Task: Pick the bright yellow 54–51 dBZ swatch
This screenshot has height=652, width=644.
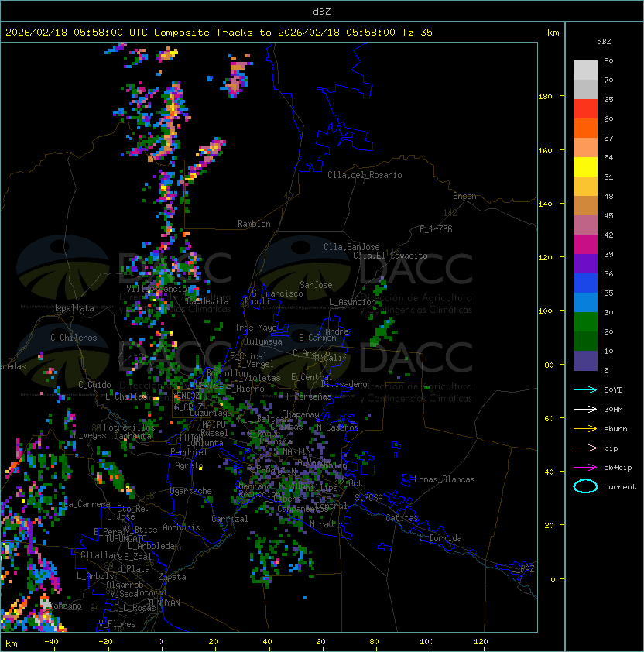Action: click(585, 166)
